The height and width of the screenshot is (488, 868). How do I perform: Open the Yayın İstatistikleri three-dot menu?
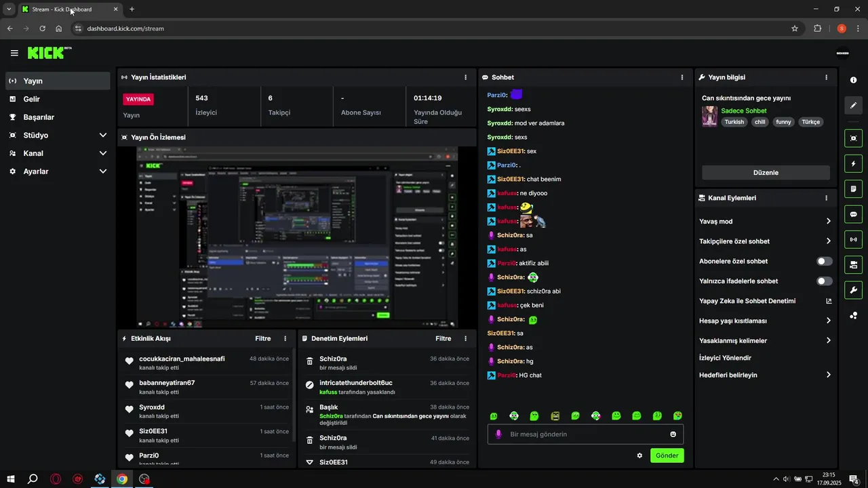pos(465,77)
